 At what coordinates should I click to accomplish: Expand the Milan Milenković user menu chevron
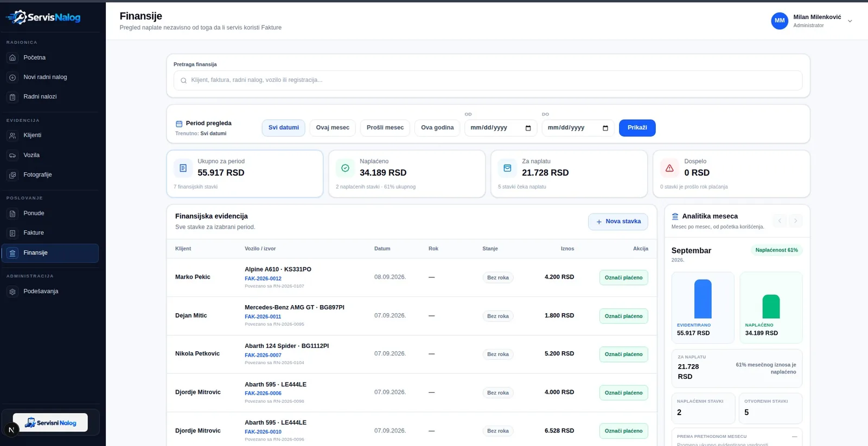[x=850, y=21]
